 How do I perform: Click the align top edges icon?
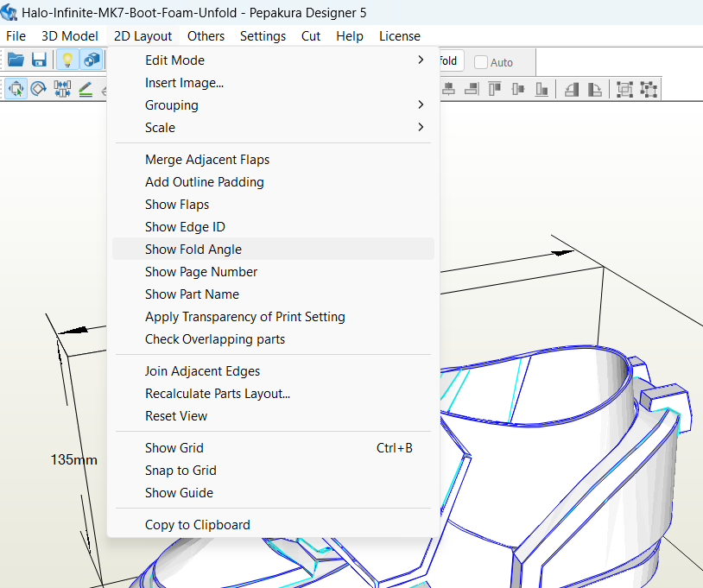(495, 89)
